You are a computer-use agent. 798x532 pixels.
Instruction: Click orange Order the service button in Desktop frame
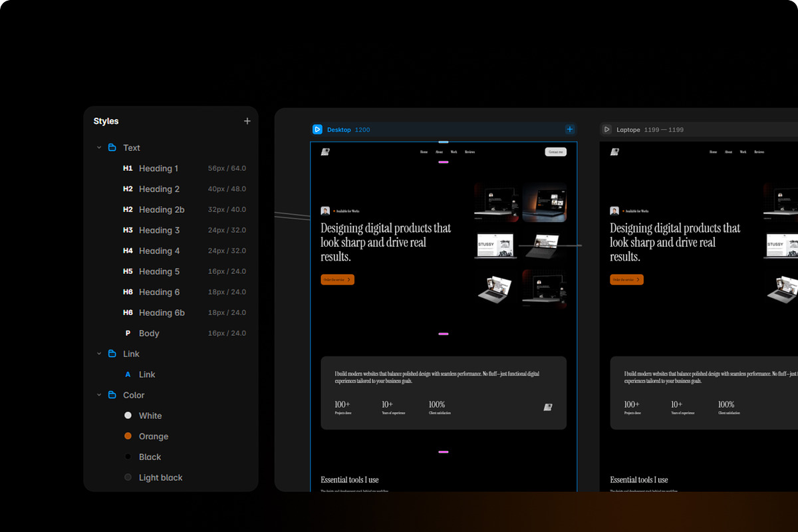tap(338, 279)
